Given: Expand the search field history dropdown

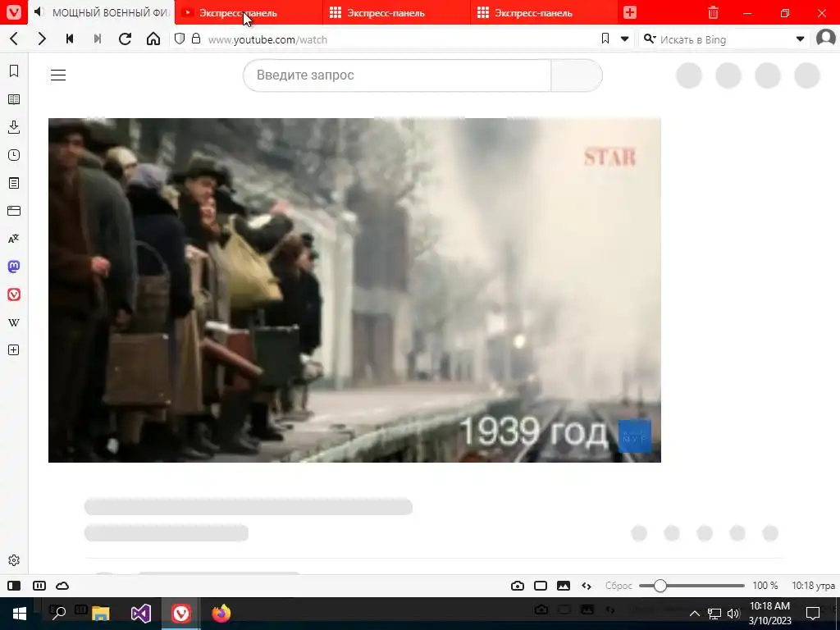Looking at the screenshot, I should point(801,39).
